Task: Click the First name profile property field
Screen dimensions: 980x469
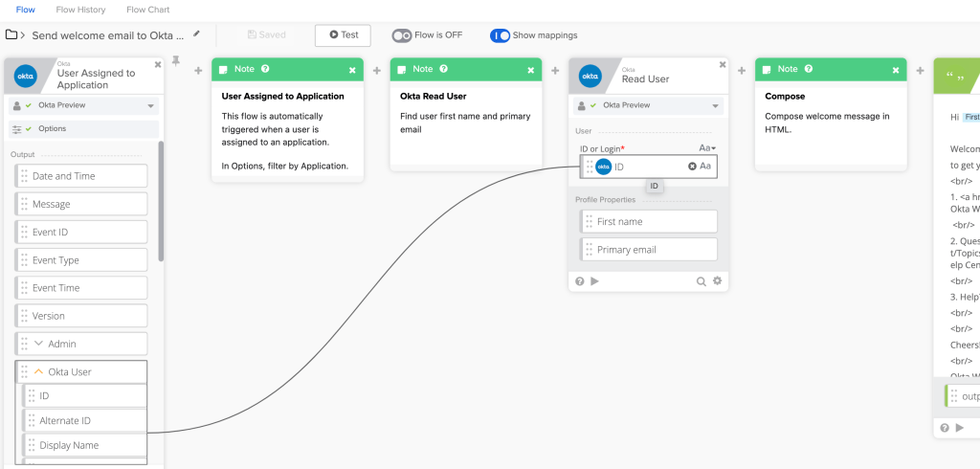Action: pos(651,221)
